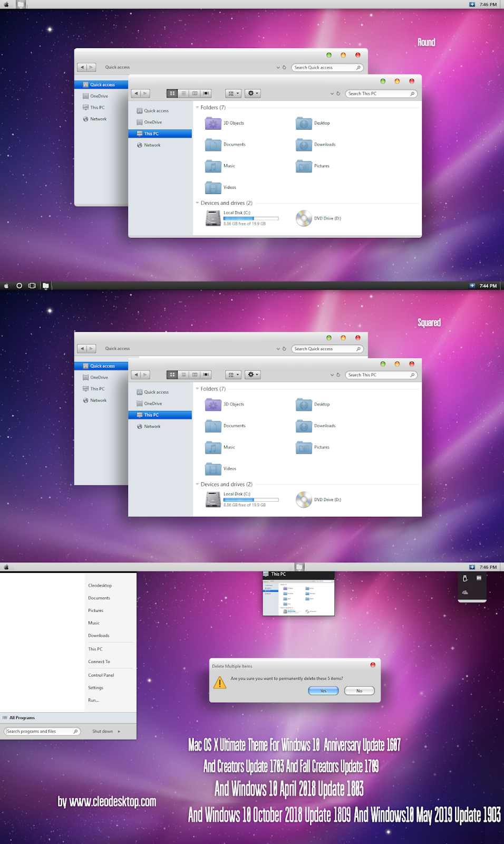The width and height of the screenshot is (504, 844).
Task: Select DVD Drive (D:) in Squared screenshot
Action: coord(318,499)
